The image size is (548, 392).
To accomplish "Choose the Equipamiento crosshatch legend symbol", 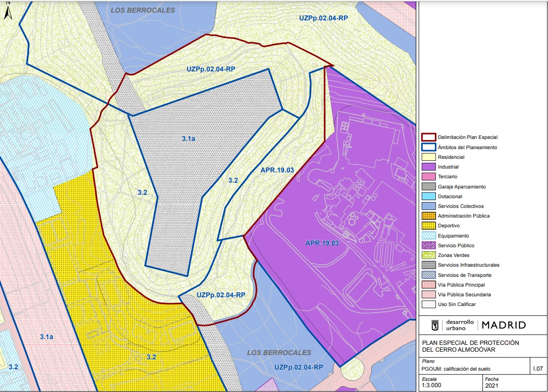I will tap(428, 236).
